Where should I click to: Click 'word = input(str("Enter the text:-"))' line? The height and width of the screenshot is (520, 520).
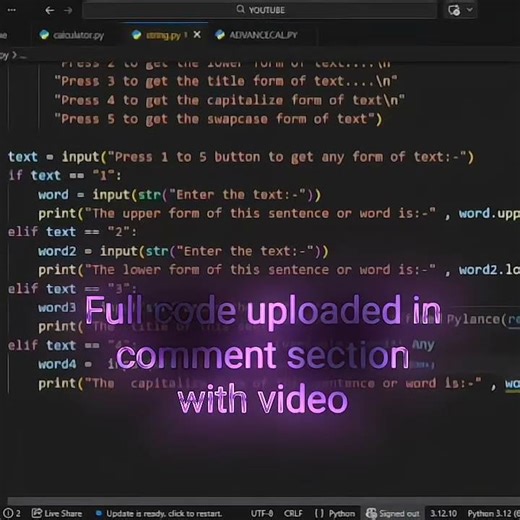[x=179, y=195]
